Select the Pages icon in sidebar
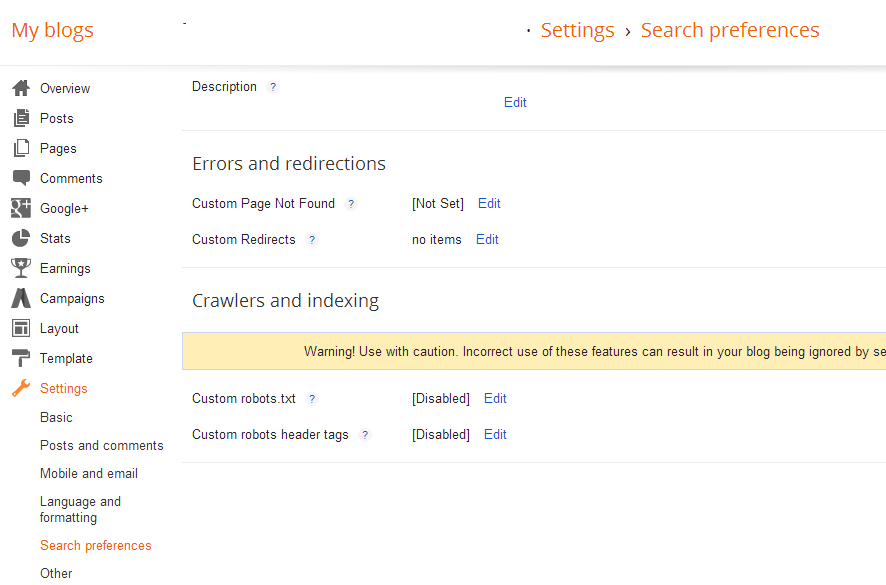This screenshot has width=886, height=585. (x=21, y=148)
